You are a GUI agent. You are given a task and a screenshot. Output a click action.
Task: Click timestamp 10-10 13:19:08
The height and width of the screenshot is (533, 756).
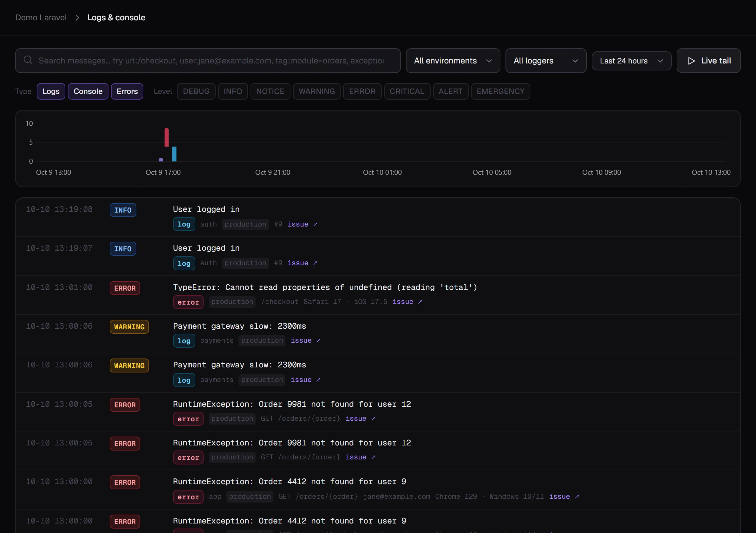pyautogui.click(x=59, y=209)
